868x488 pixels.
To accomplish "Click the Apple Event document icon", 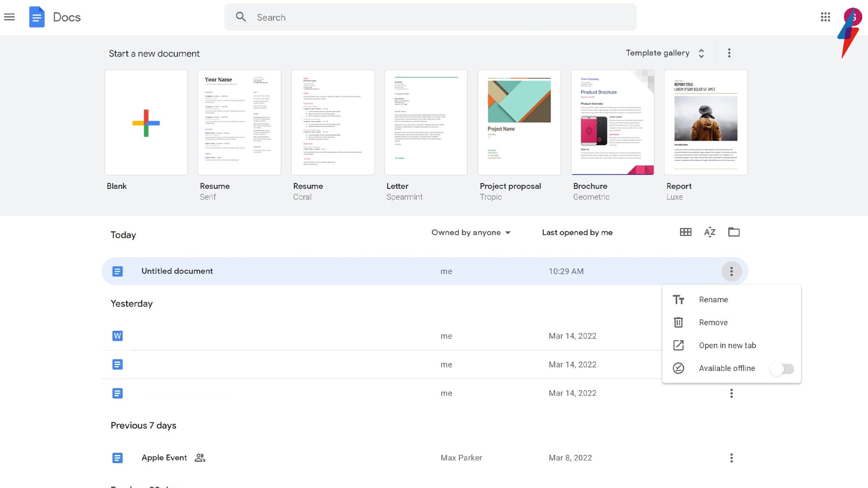I will pyautogui.click(x=118, y=458).
